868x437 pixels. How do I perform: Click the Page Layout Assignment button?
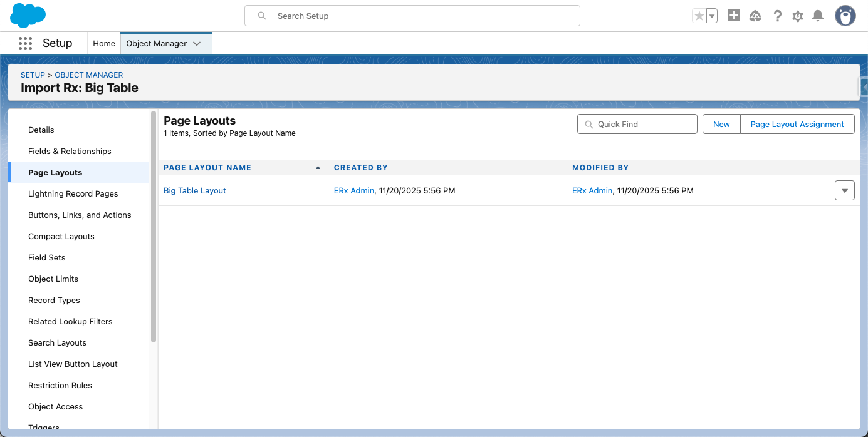pyautogui.click(x=797, y=124)
